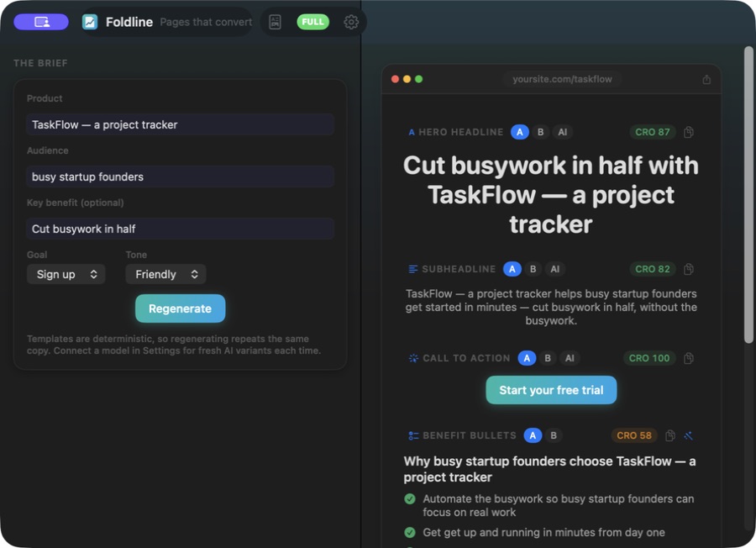Open the Tone dropdown showing Friendly
Screen dimensions: 756x548
(x=165, y=275)
